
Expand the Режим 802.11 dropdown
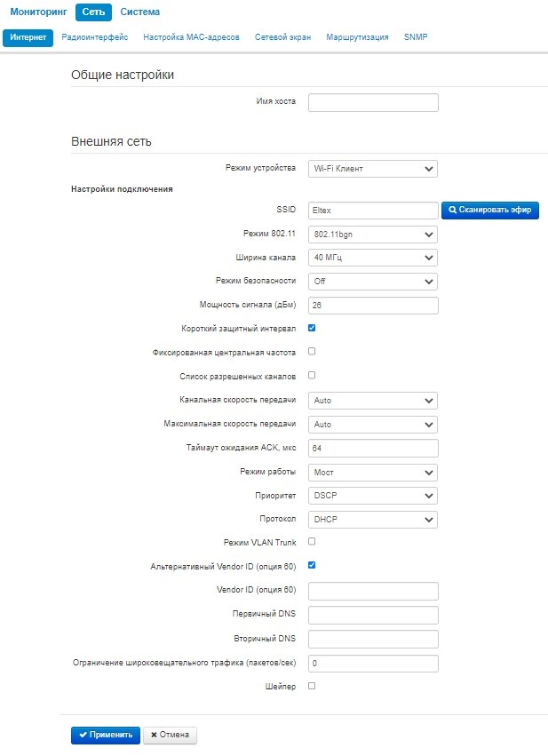pyautogui.click(x=373, y=235)
